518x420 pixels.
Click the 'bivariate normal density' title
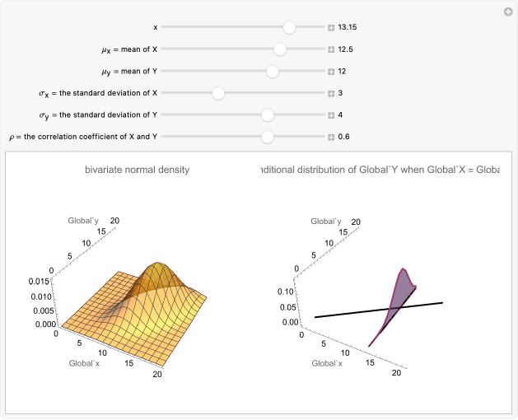137,170
